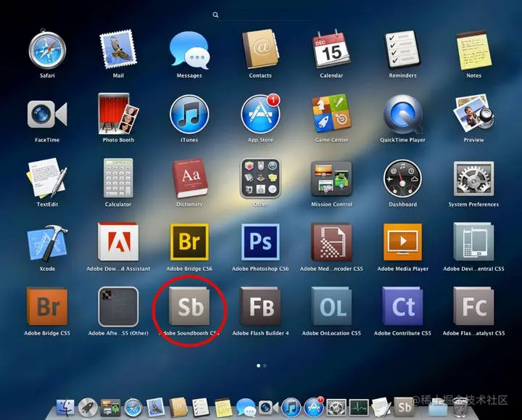Open the Notes app in Launchpad
522x420 pixels.
(x=473, y=51)
